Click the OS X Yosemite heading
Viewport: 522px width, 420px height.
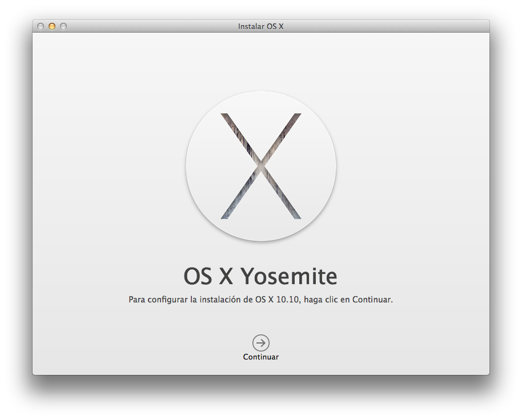tap(260, 276)
